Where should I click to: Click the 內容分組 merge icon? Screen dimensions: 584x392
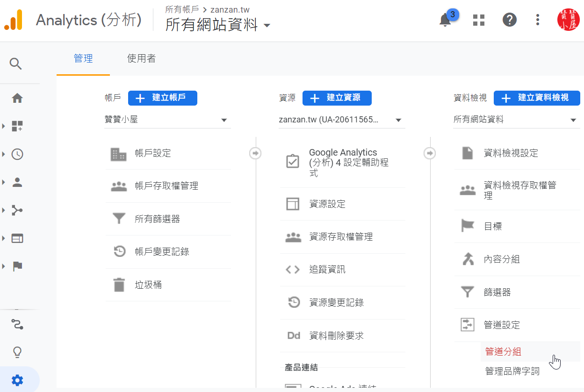point(468,259)
